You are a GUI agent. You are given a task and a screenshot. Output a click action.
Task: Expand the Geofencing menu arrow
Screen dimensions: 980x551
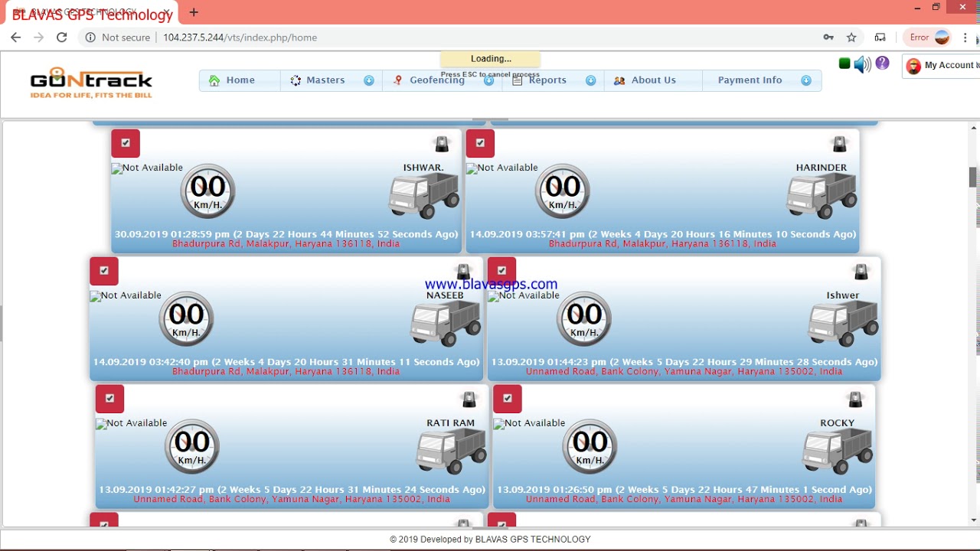[489, 80]
